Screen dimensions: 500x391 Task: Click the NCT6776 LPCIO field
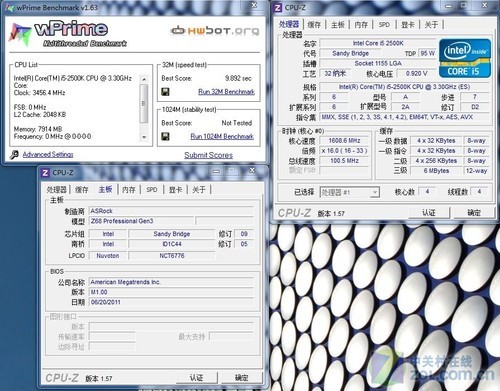(172, 256)
